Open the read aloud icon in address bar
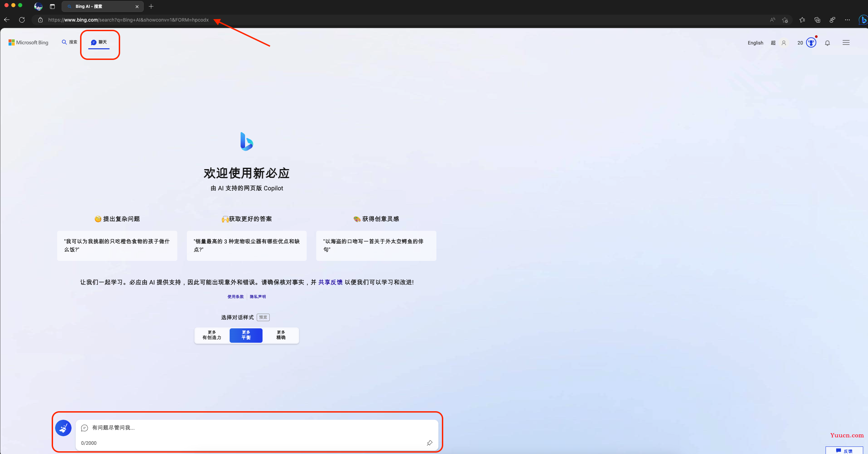868x454 pixels. (x=773, y=20)
